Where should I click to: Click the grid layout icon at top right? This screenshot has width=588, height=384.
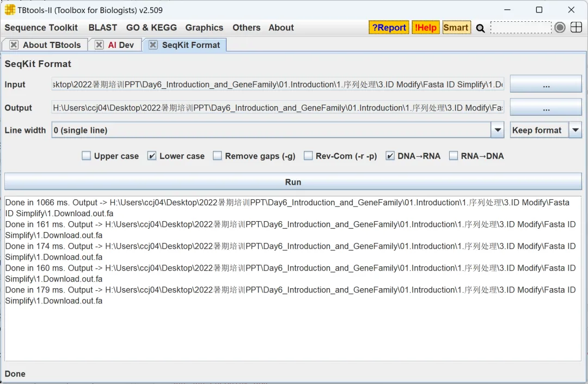coord(577,27)
